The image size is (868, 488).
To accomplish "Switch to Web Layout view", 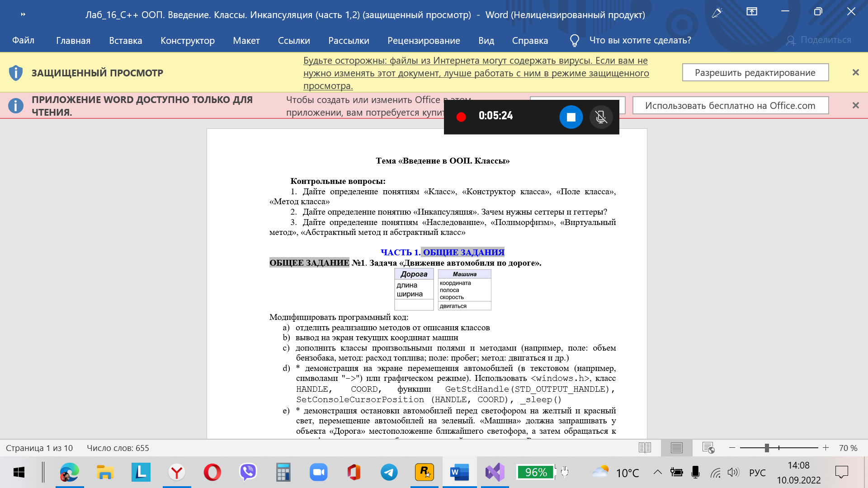I will [708, 448].
